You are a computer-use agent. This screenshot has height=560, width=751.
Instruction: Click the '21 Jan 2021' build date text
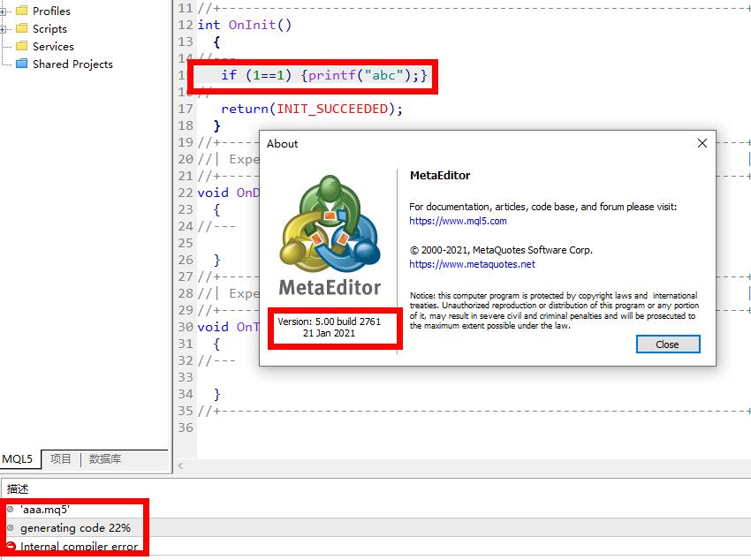(329, 333)
